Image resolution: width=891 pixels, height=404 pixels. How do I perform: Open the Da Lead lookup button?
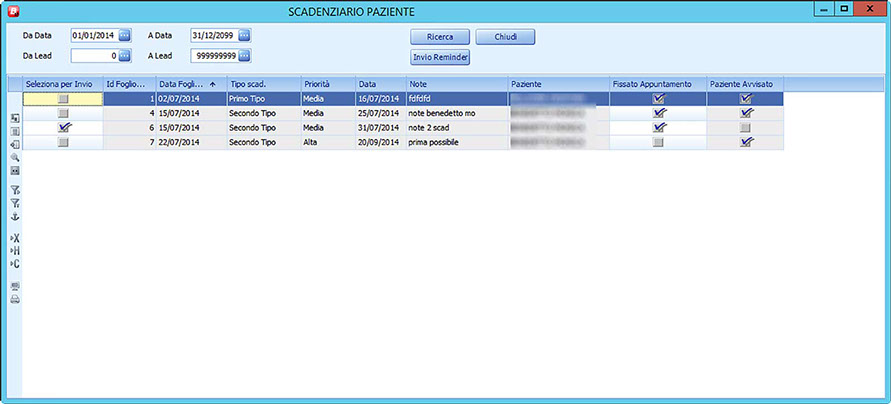[125, 55]
